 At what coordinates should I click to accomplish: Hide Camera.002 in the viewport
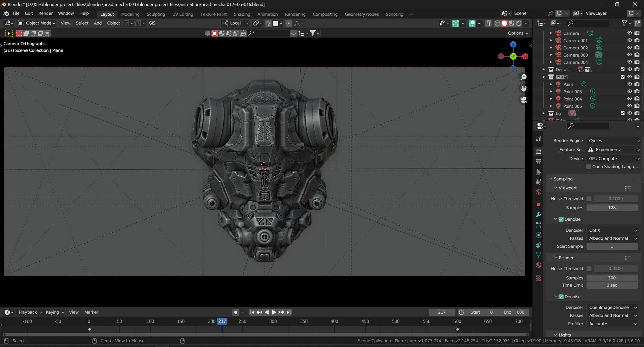pos(629,48)
